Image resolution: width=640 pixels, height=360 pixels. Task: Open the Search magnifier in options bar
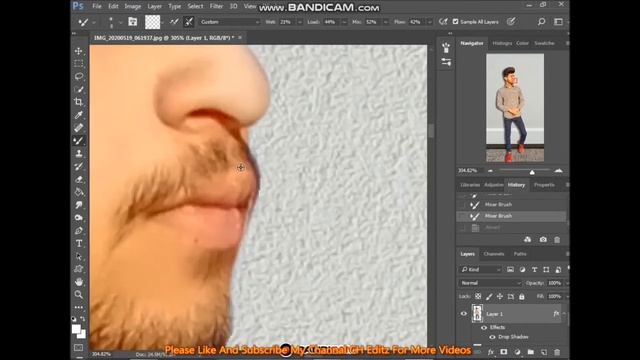click(541, 22)
